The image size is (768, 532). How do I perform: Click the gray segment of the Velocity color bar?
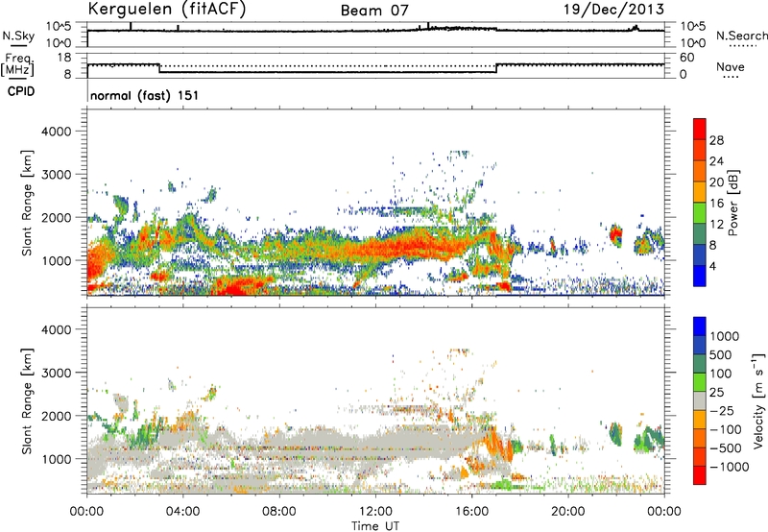(700, 400)
